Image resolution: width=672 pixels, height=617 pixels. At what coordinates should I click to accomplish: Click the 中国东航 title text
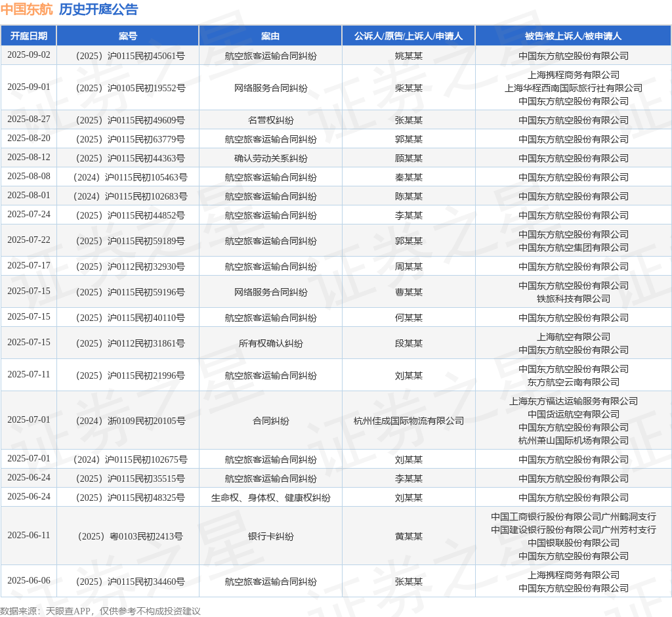click(x=26, y=9)
